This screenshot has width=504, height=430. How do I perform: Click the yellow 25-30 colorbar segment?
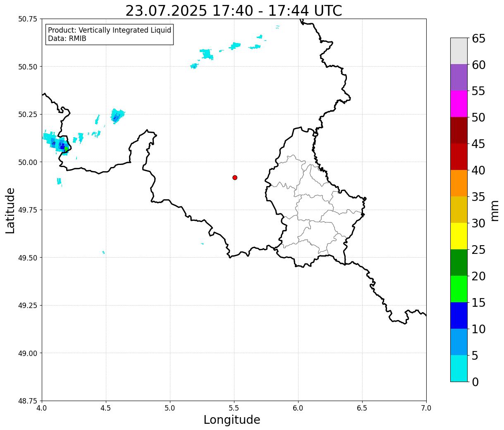coord(459,236)
